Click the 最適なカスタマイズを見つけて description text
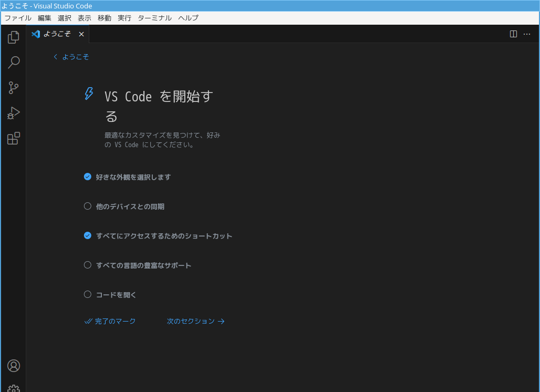Image resolution: width=540 pixels, height=392 pixels. [162, 140]
